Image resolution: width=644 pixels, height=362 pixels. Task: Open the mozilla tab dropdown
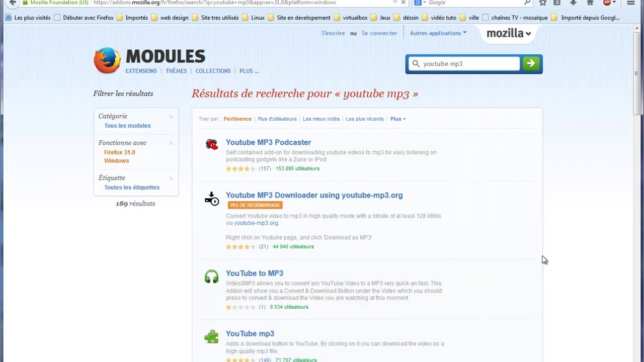508,33
